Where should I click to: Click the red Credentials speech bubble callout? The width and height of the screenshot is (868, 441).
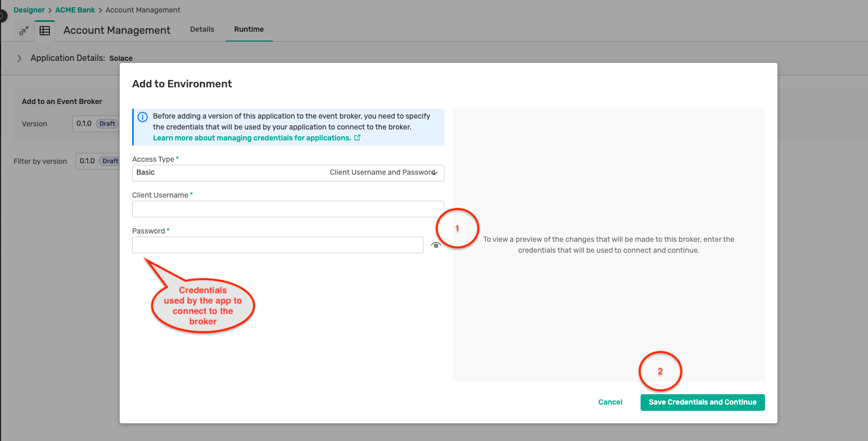point(202,306)
